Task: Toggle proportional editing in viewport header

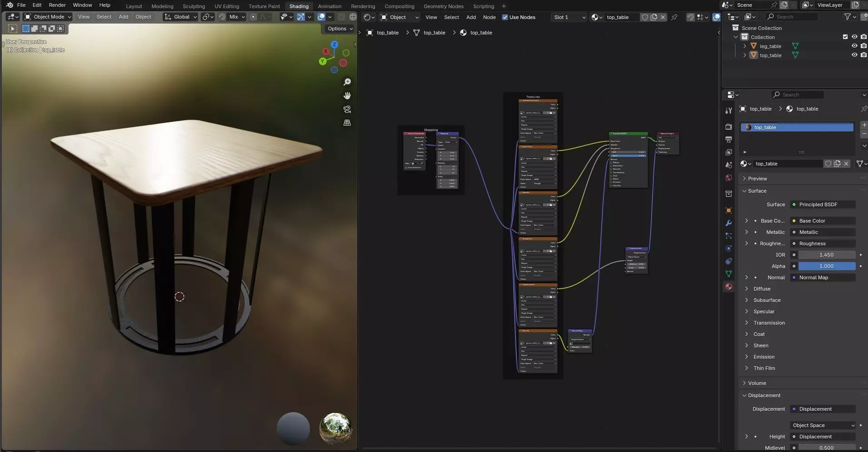Action: coord(253,17)
